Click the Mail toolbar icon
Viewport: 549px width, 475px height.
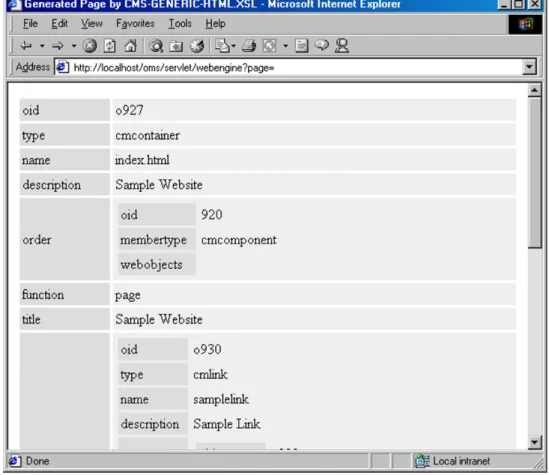[222, 46]
